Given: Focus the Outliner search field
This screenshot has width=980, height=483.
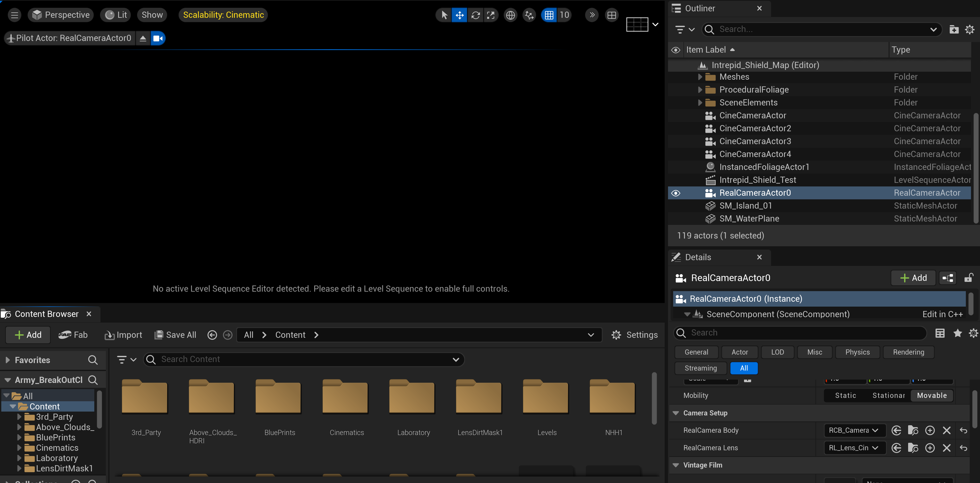Looking at the screenshot, I should click(x=822, y=29).
